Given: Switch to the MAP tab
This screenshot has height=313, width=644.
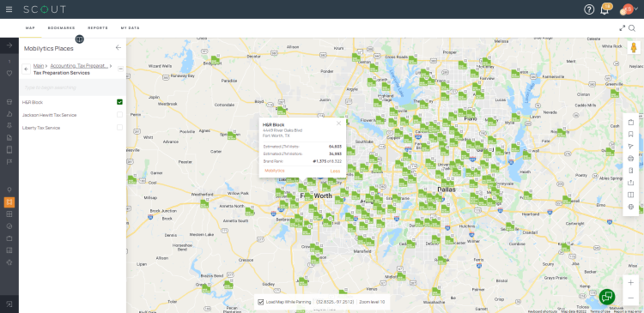Looking at the screenshot, I should 30,28.
